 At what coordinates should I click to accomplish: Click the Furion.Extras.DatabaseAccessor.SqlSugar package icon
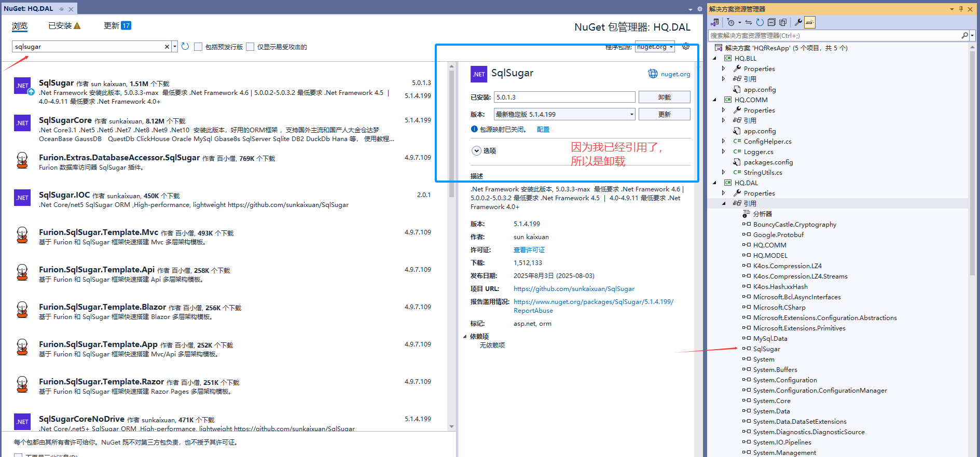pos(22,160)
